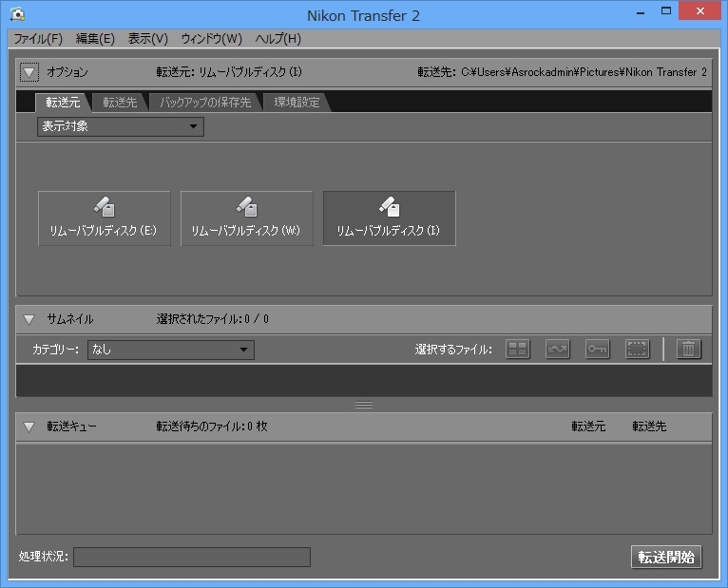Select リムーバブルディスク (W:) as source
Viewport: 728px width, 588px height.
246,218
